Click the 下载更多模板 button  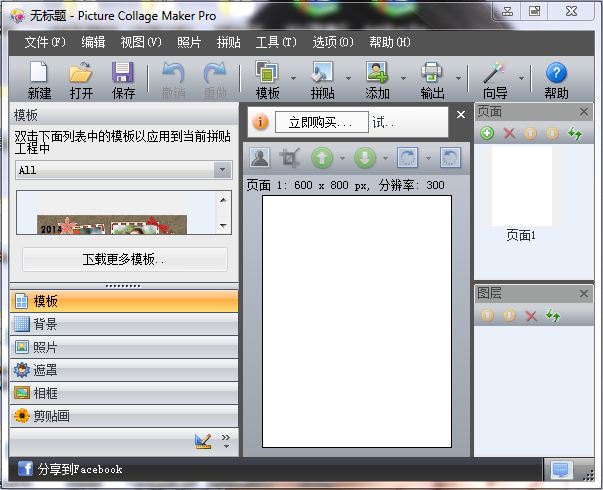tap(124, 259)
